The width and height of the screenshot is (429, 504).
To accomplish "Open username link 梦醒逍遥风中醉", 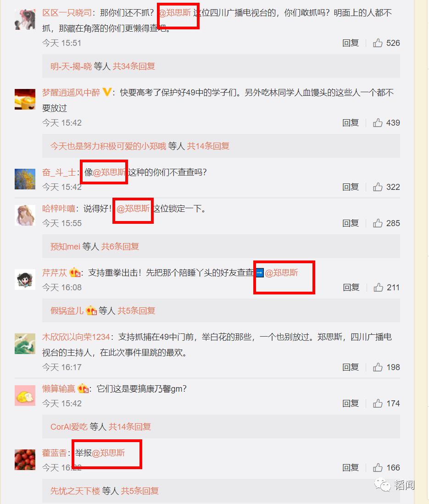I will pyautogui.click(x=71, y=93).
